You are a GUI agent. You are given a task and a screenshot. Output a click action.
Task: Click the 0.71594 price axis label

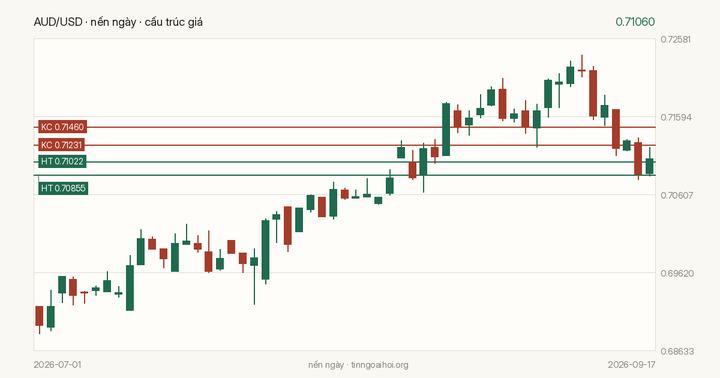675,118
